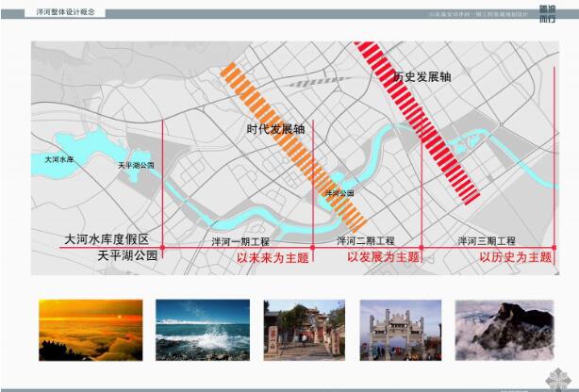Click the 洋河一期工程 label
Viewport: 579px width, 392px height.
point(240,242)
